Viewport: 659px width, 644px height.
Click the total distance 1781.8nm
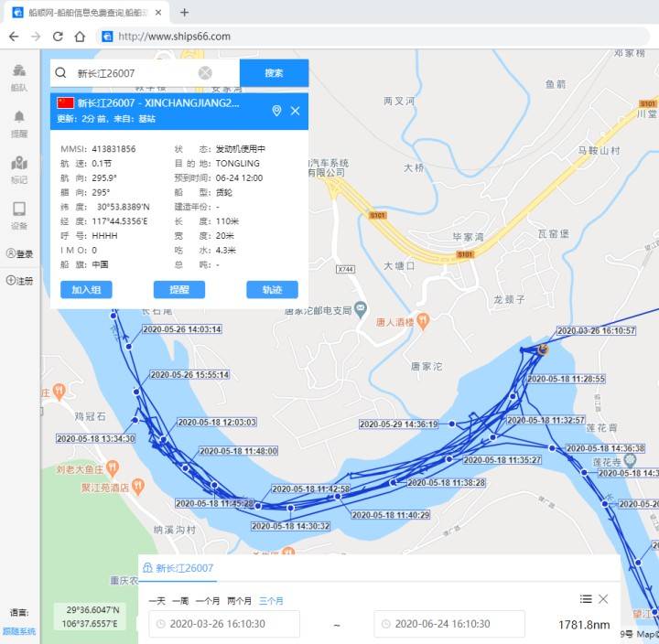pyautogui.click(x=584, y=625)
